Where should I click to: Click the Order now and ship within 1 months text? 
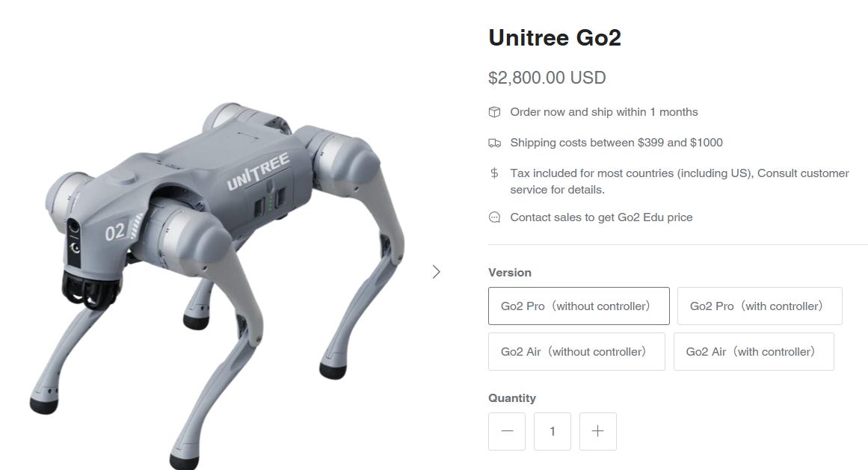604,111
